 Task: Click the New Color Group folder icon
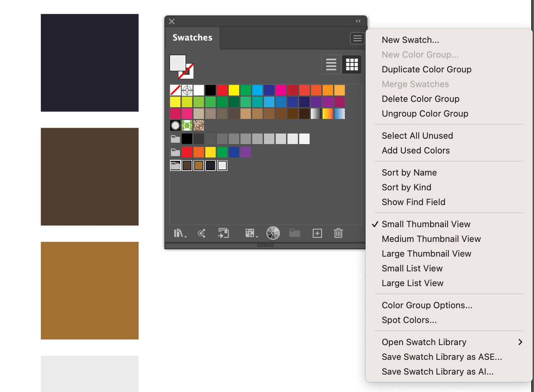295,233
